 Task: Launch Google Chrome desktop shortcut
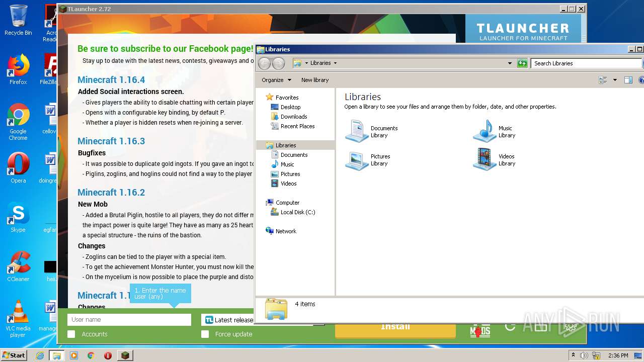[18, 122]
